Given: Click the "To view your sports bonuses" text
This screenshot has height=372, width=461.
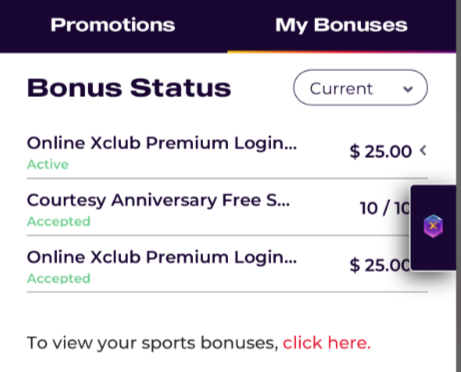Looking at the screenshot, I should coord(153,343).
